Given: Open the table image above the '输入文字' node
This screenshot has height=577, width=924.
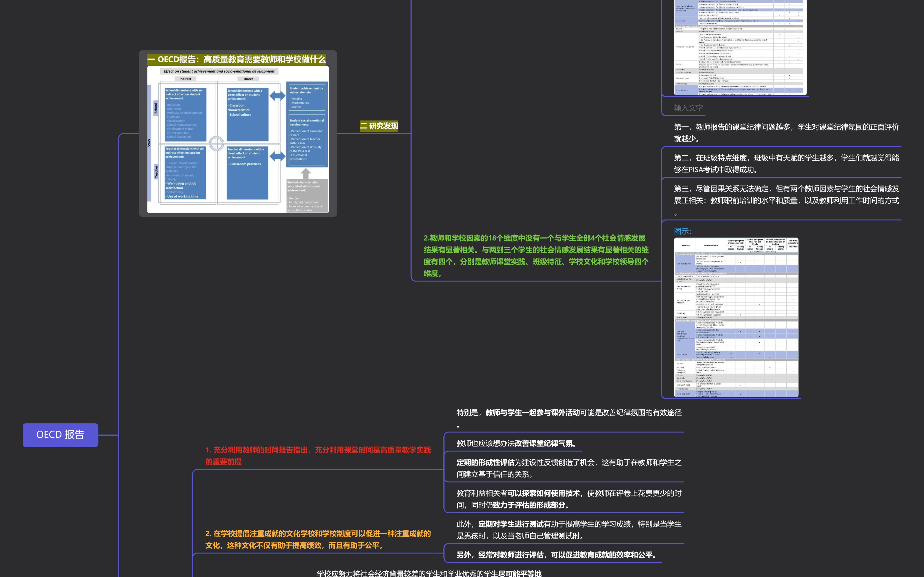Looking at the screenshot, I should (x=740, y=47).
